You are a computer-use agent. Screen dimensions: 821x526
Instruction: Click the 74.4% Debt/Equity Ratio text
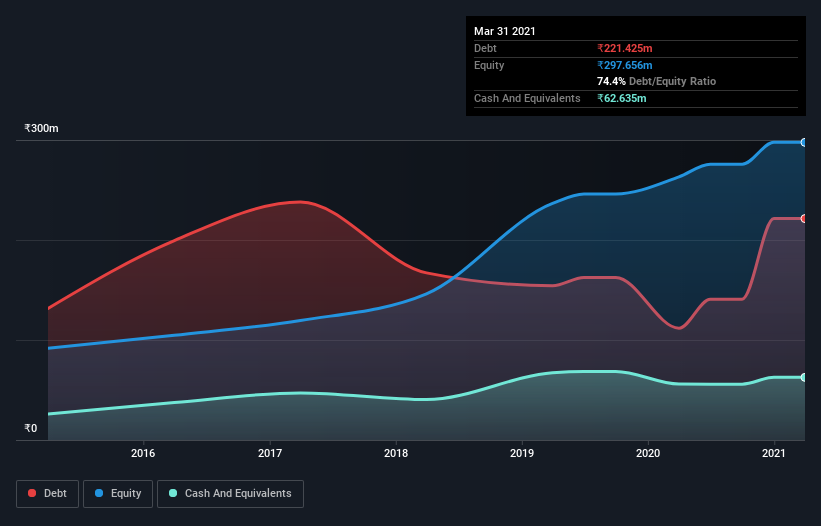tap(657, 81)
